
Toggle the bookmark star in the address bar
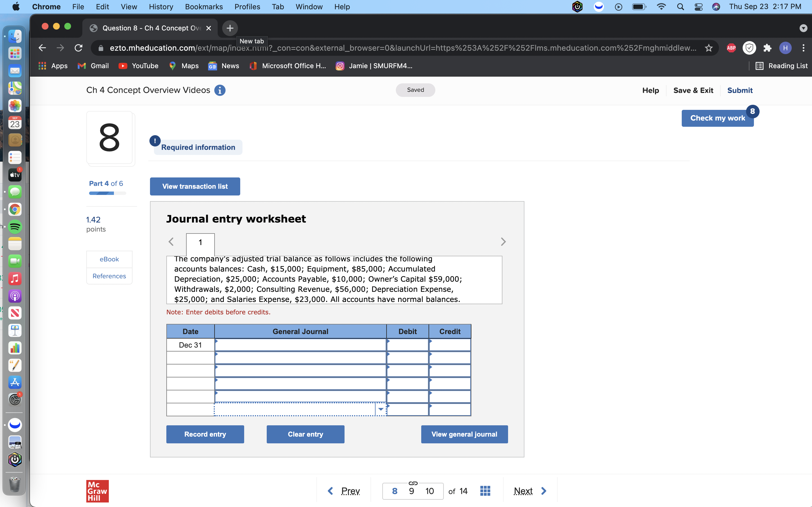click(x=708, y=48)
